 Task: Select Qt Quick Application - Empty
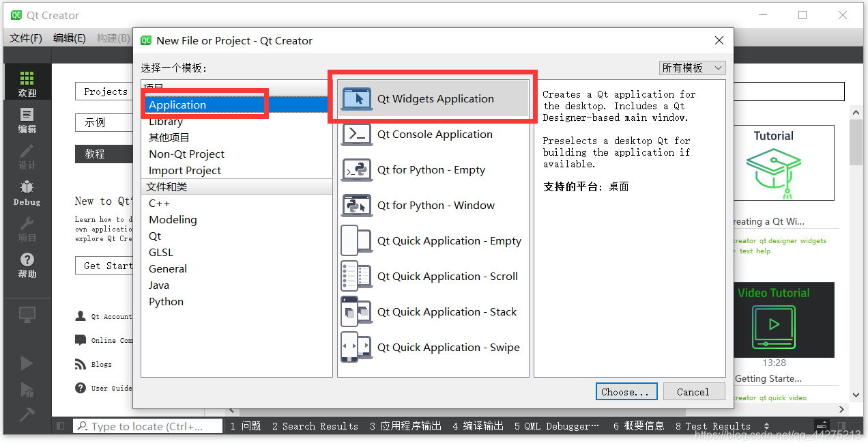pos(433,241)
